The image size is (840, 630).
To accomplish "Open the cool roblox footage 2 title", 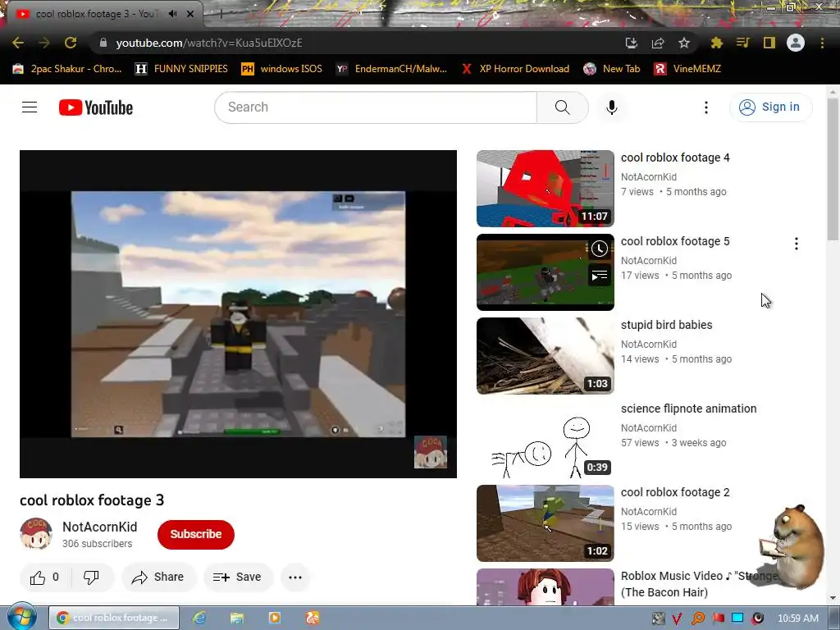I will tap(675, 492).
